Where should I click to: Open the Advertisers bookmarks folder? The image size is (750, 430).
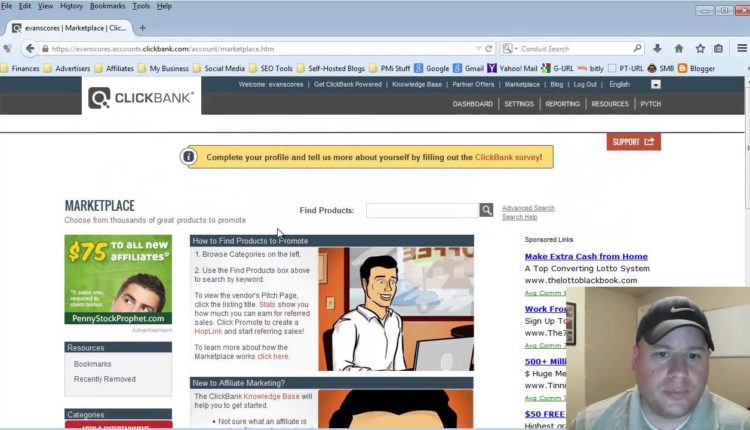(66, 68)
